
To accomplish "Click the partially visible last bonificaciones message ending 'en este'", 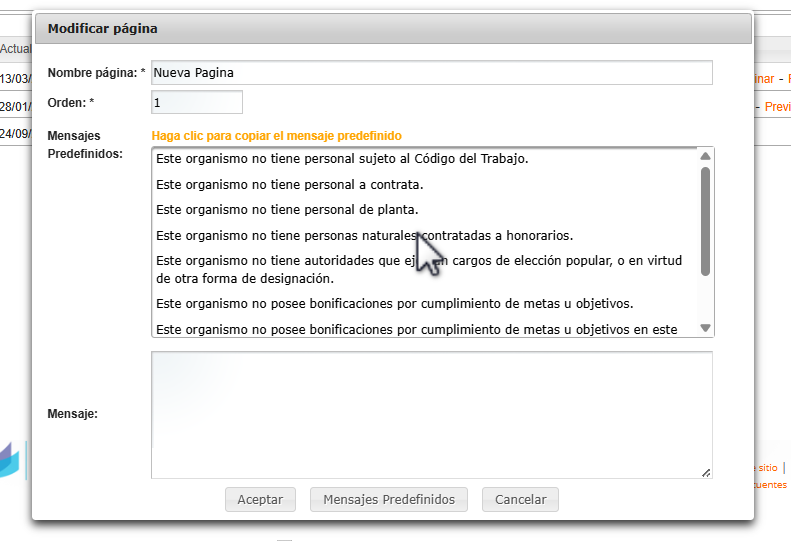I will [417, 329].
